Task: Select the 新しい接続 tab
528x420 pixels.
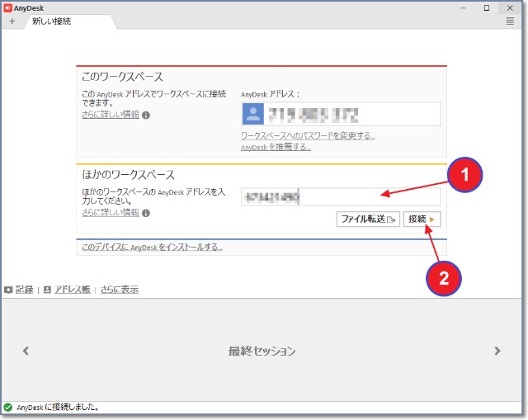Action: coord(51,21)
